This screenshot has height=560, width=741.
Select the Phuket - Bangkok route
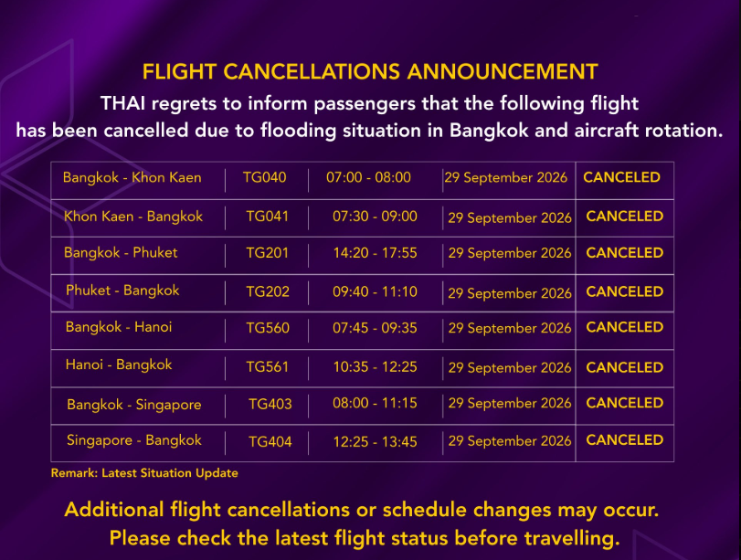pos(122,291)
